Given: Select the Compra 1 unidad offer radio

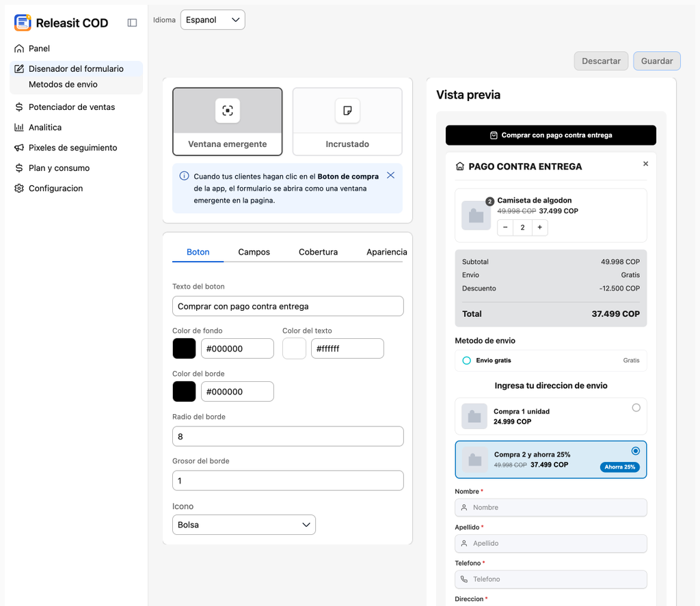Looking at the screenshot, I should [x=636, y=407].
